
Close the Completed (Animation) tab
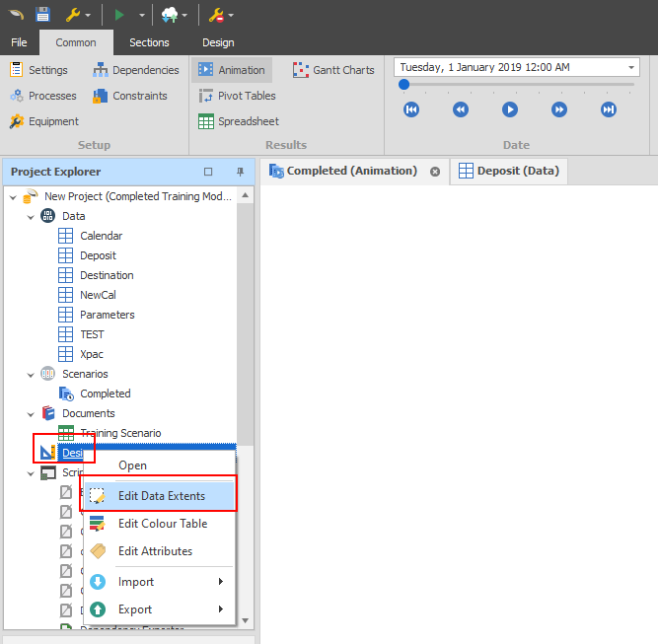coord(435,171)
